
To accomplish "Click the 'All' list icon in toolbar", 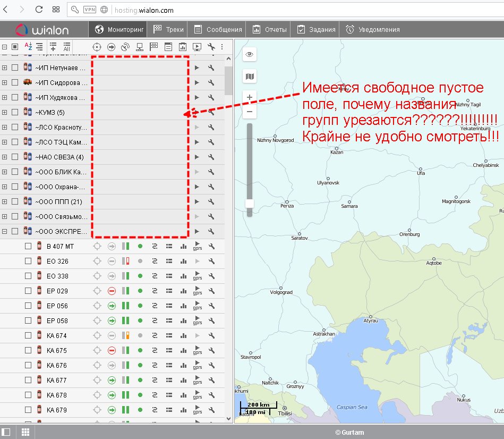I will pyautogui.click(x=67, y=47).
